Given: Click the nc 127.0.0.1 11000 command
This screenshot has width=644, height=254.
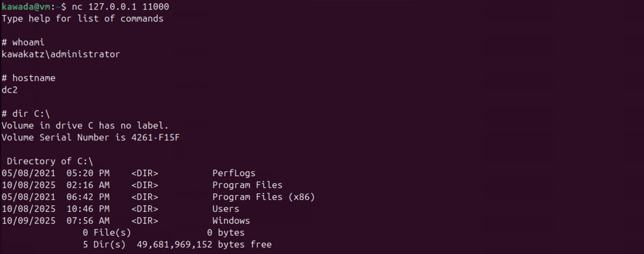Looking at the screenshot, I should pyautogui.click(x=120, y=7).
